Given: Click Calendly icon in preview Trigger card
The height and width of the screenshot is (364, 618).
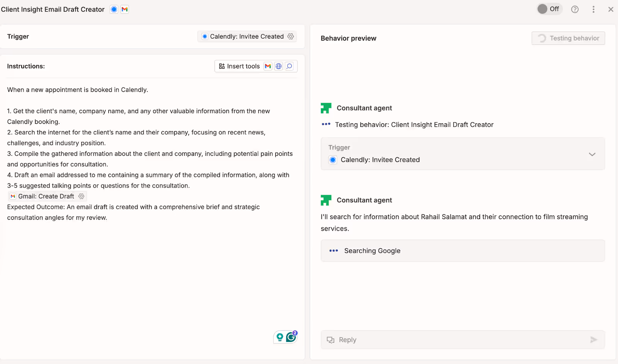Looking at the screenshot, I should (x=333, y=160).
